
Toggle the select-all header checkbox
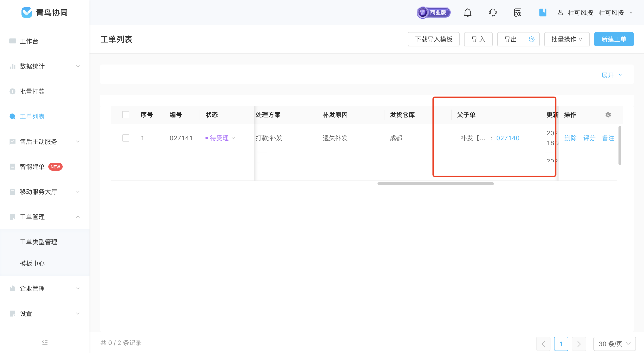(x=126, y=115)
